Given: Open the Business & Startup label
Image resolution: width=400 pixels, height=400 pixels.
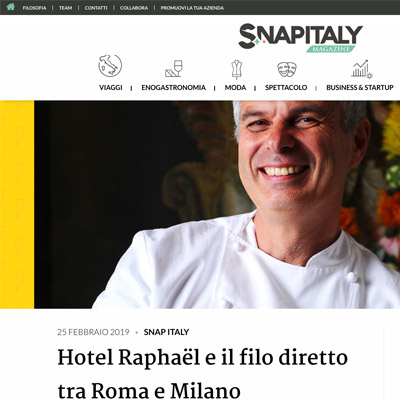Looking at the screenshot, I should [x=360, y=88].
